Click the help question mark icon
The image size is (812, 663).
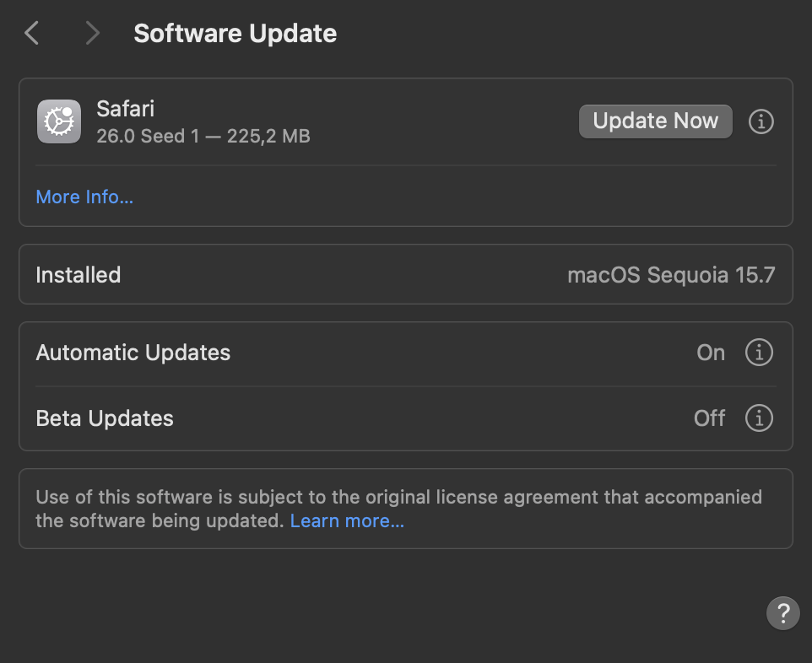[782, 613]
